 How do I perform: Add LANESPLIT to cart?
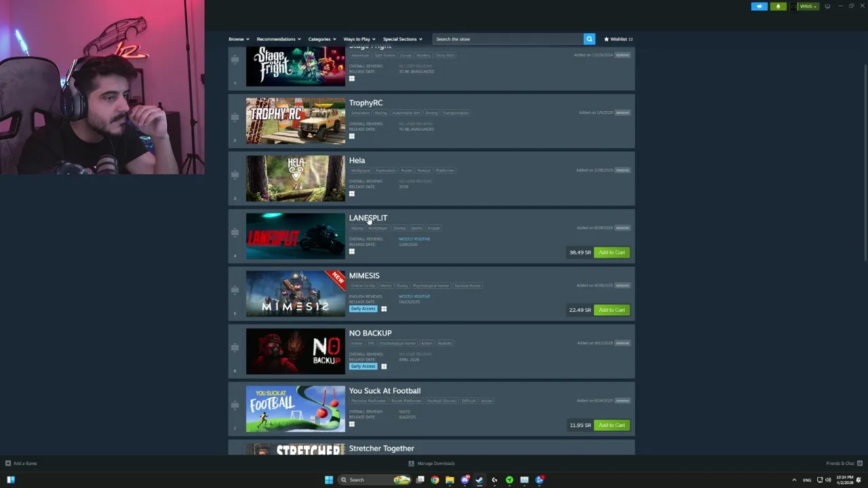(612, 252)
